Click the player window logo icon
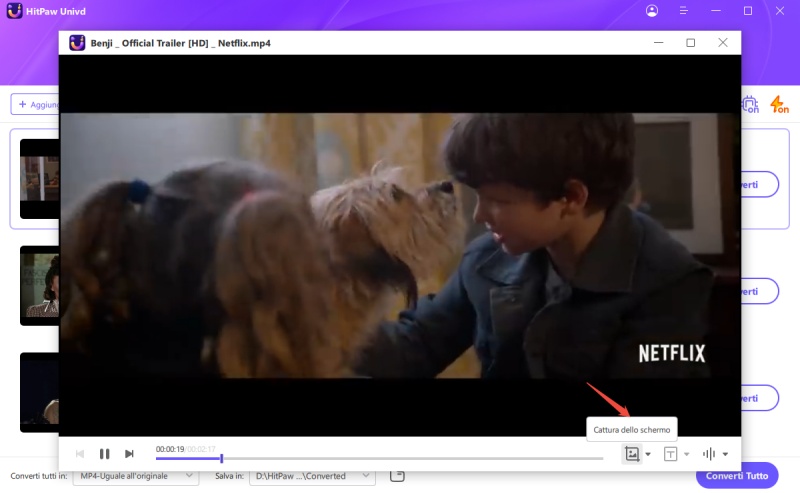 tap(77, 43)
